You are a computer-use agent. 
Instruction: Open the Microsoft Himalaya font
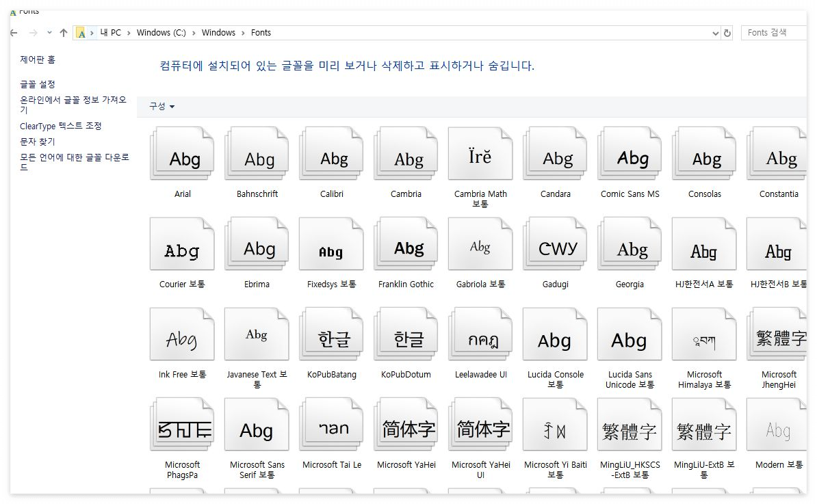click(x=704, y=334)
